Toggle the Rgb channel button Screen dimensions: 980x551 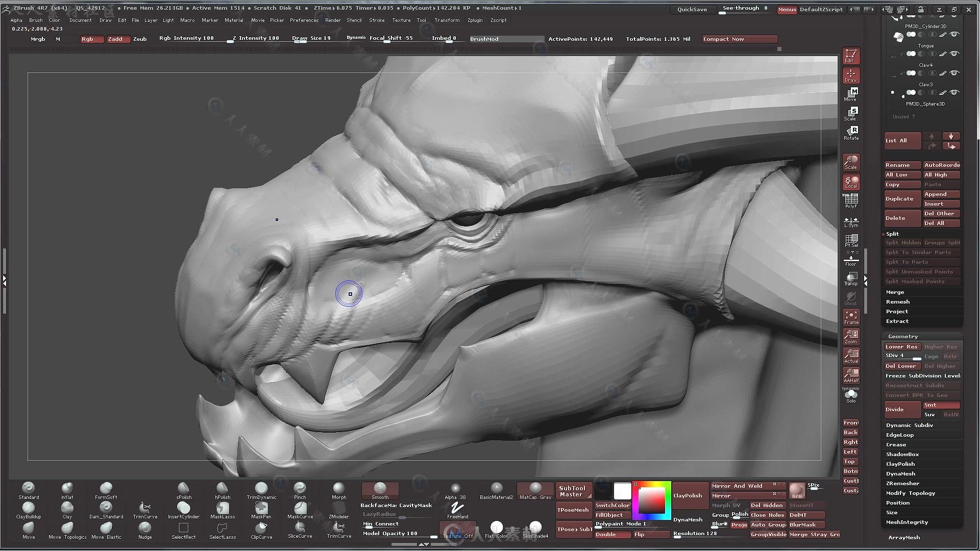point(92,39)
